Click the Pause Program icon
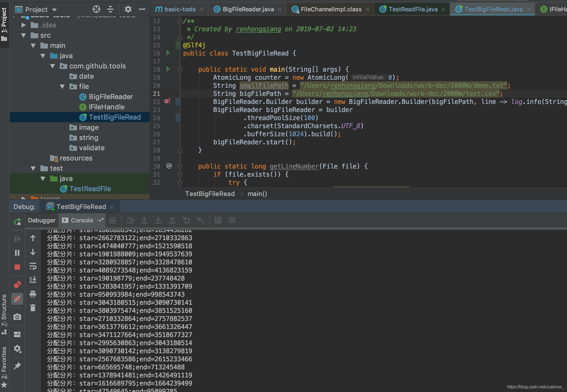This screenshot has width=567, height=392. click(x=17, y=253)
